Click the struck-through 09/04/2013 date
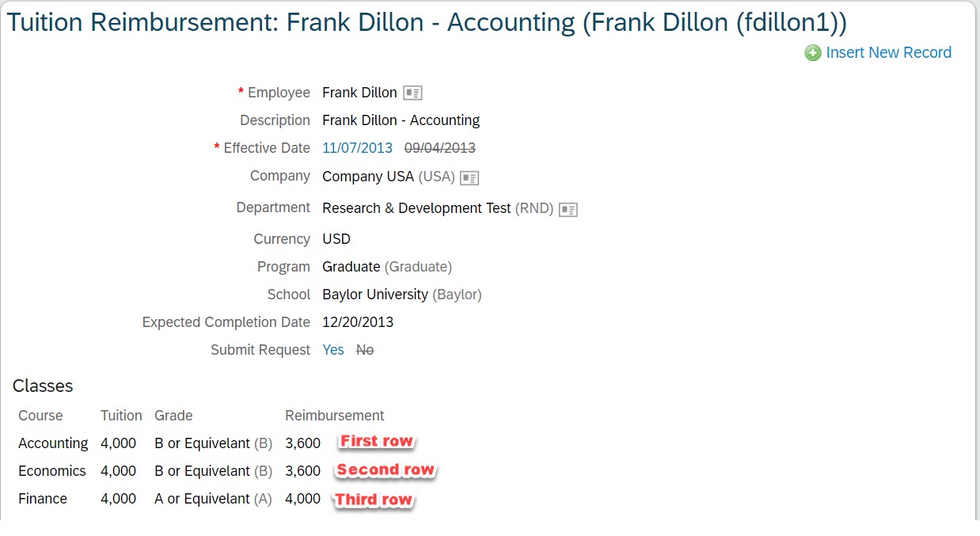 pyautogui.click(x=440, y=148)
